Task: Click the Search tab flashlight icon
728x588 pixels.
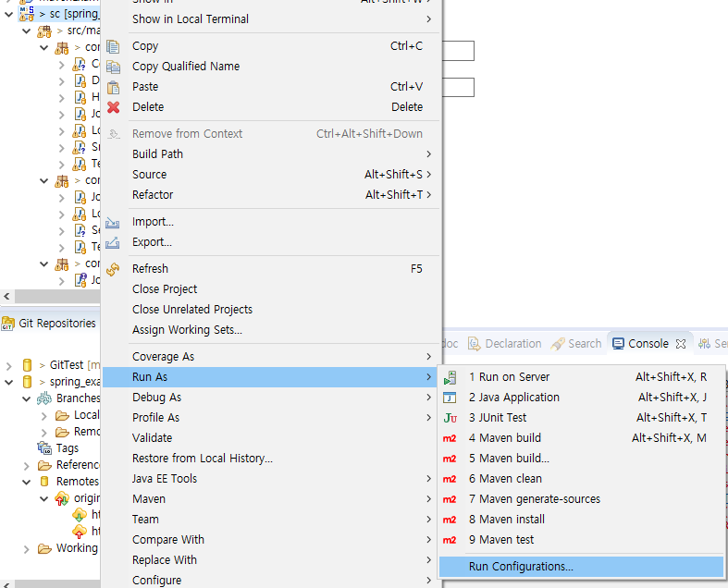Action: coord(558,344)
